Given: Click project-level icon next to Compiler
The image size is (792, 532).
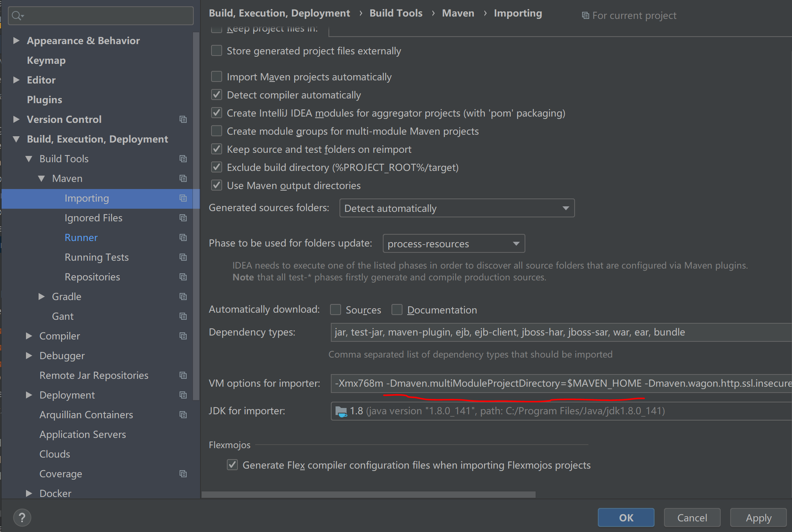Looking at the screenshot, I should click(x=183, y=336).
